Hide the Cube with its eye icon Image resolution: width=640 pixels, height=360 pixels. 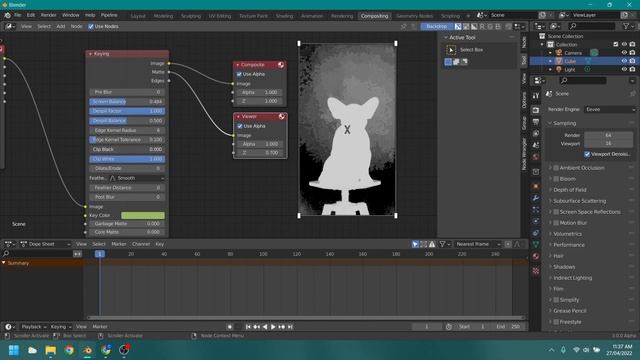tap(624, 61)
